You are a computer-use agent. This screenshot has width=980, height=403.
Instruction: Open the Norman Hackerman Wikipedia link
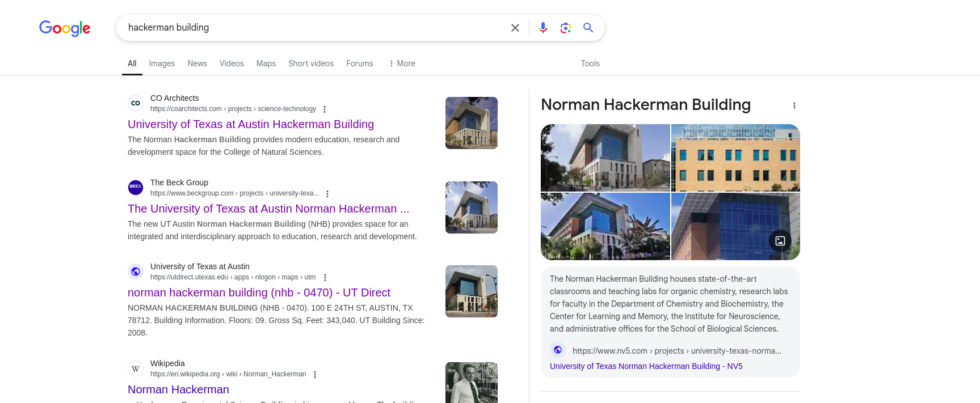point(178,389)
